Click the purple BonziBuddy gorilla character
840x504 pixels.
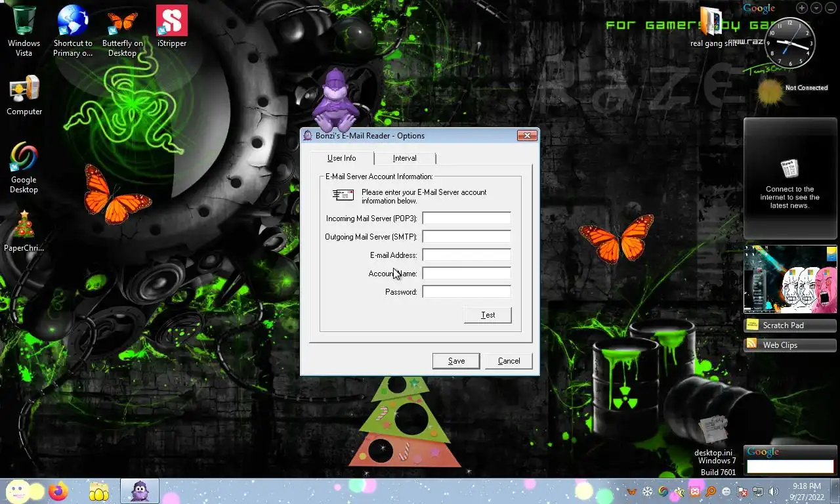pyautogui.click(x=336, y=100)
